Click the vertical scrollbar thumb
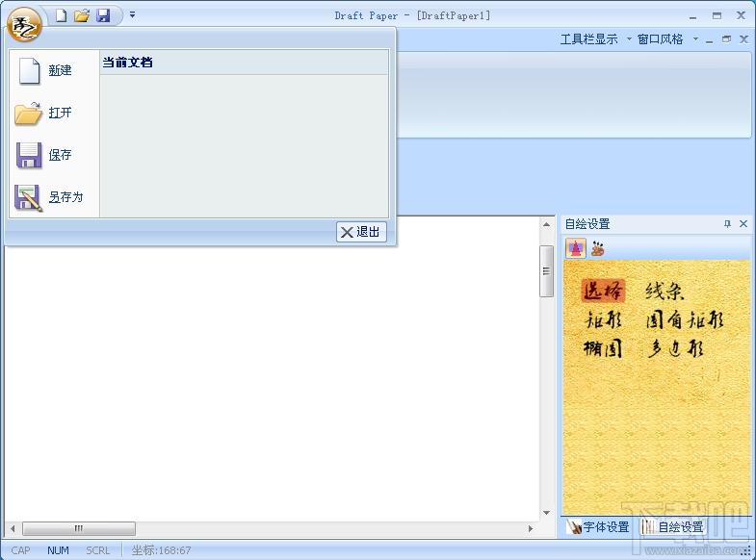Image resolution: width=756 pixels, height=560 pixels. coord(546,271)
